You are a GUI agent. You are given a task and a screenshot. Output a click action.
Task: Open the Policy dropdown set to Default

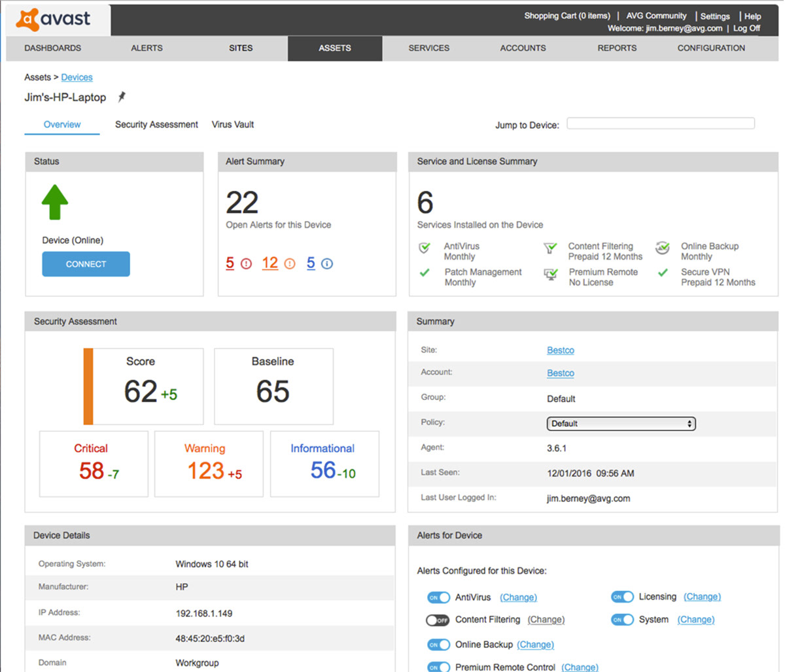[x=621, y=424]
